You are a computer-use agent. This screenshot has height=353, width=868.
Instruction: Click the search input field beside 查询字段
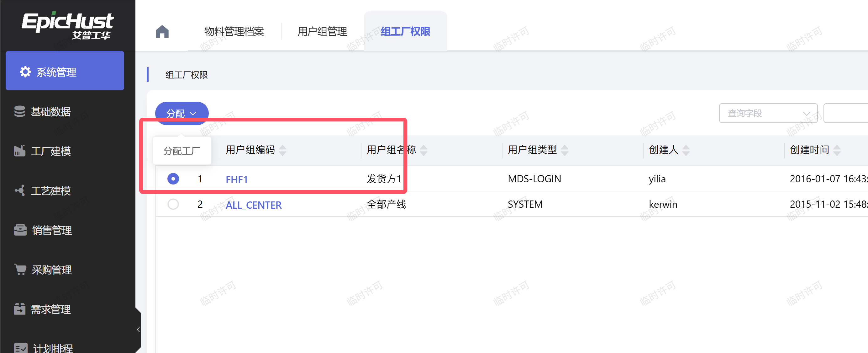pos(846,113)
